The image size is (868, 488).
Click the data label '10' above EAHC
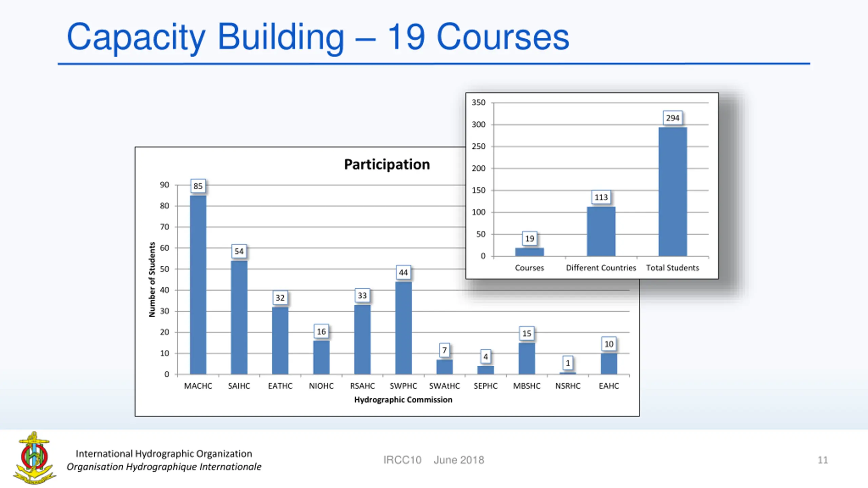pos(609,344)
